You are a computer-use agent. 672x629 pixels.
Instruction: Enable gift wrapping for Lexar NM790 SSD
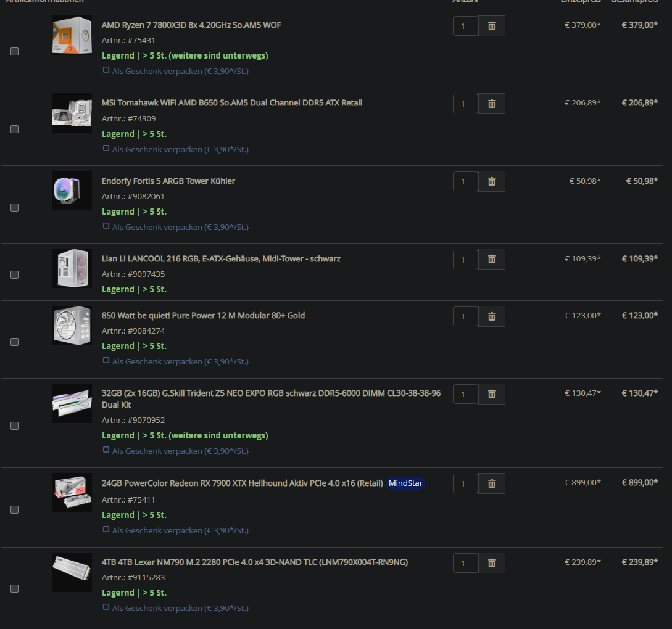[x=106, y=607]
